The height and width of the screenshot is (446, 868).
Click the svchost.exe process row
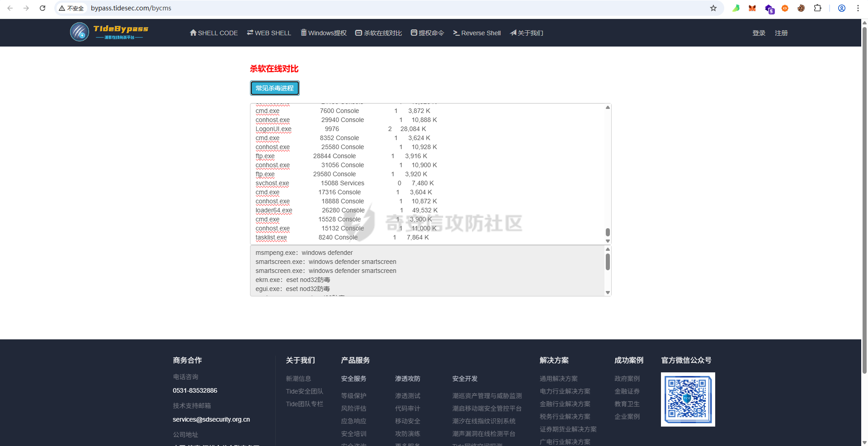344,183
